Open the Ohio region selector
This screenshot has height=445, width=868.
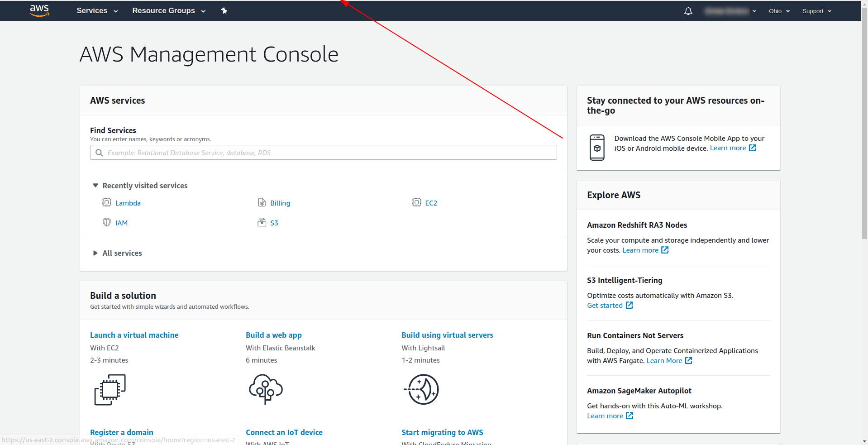pyautogui.click(x=779, y=11)
